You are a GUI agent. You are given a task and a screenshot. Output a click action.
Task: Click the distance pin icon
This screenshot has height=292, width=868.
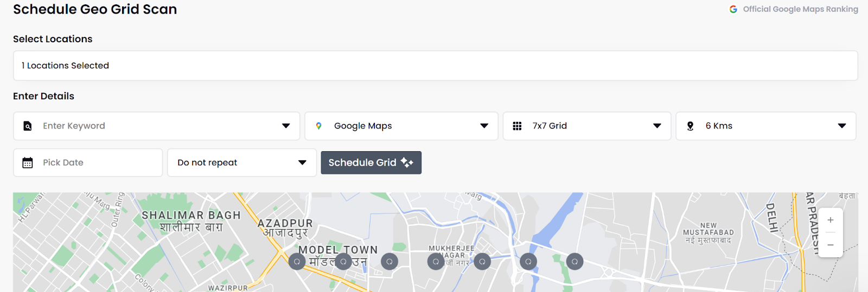click(x=690, y=126)
